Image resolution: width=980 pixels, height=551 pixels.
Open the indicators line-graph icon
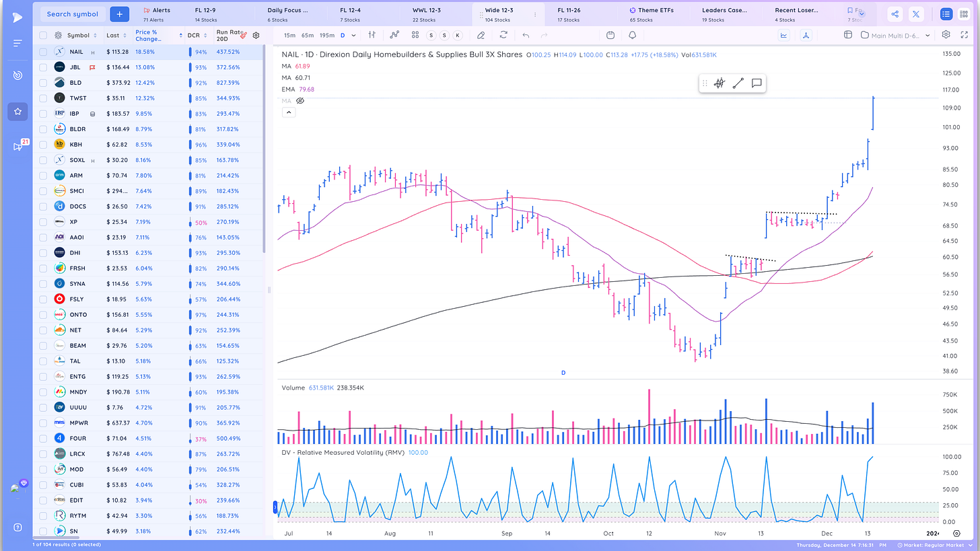(x=394, y=35)
